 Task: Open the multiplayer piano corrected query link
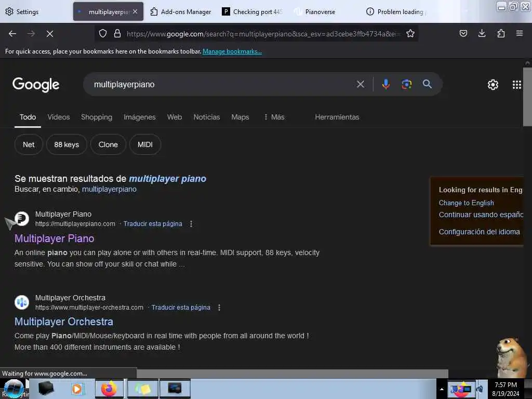(x=168, y=179)
